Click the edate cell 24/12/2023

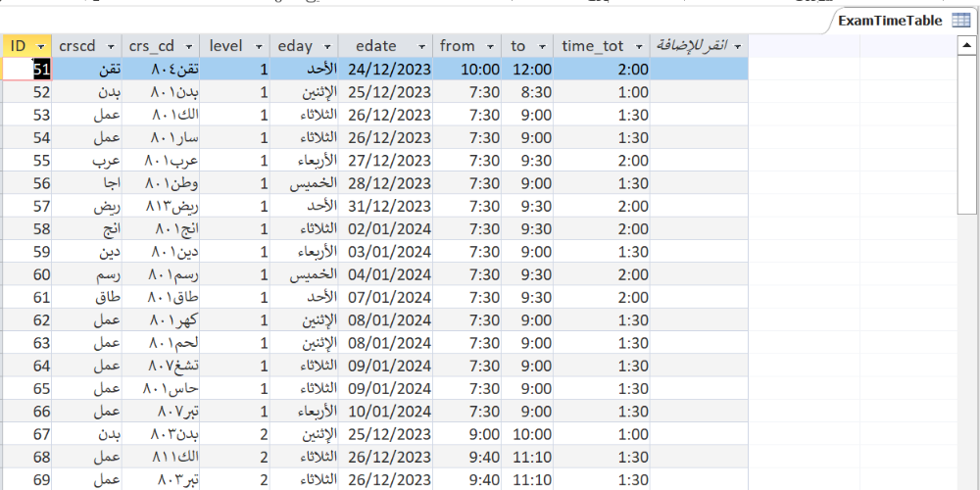[385, 69]
